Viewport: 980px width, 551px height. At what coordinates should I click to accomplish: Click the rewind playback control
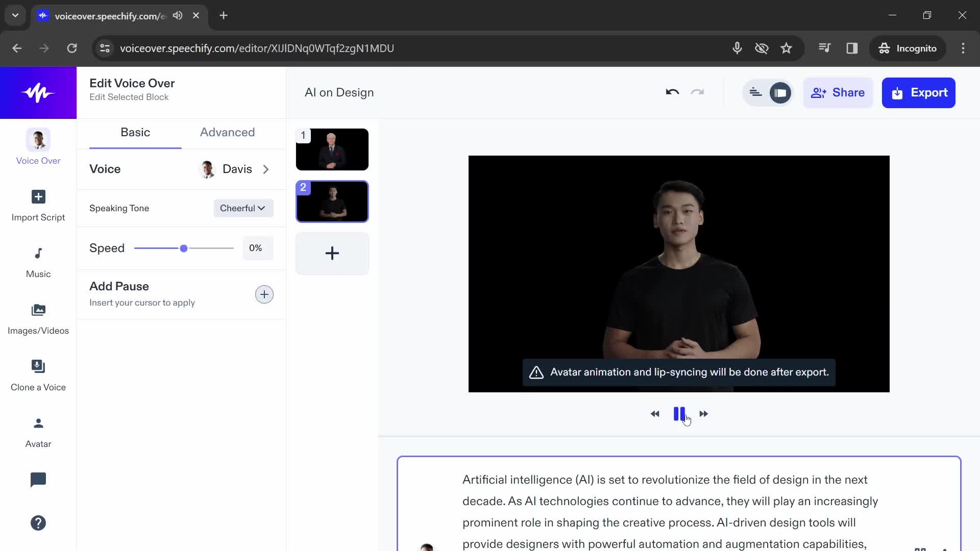point(654,414)
